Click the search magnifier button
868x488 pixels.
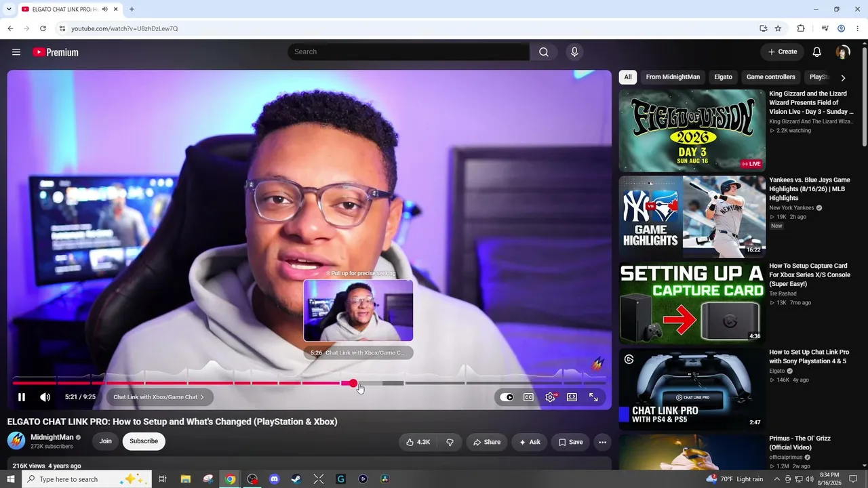pos(544,52)
